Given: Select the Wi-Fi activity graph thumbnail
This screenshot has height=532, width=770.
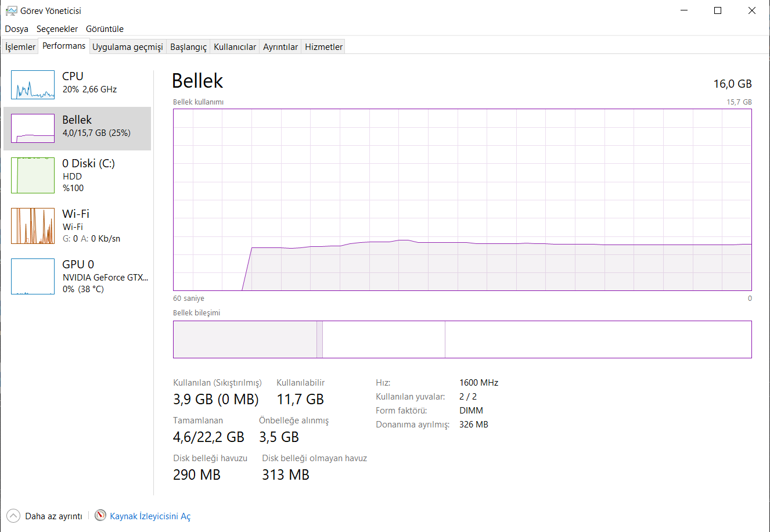Looking at the screenshot, I should tap(33, 226).
